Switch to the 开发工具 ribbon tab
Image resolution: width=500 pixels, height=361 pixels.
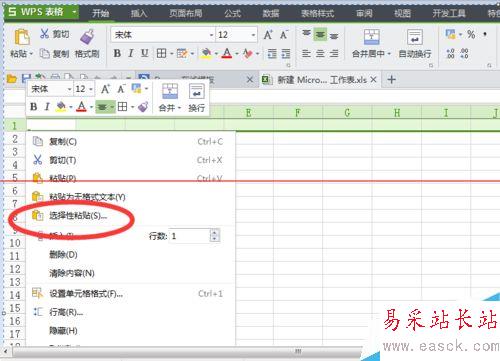click(449, 13)
